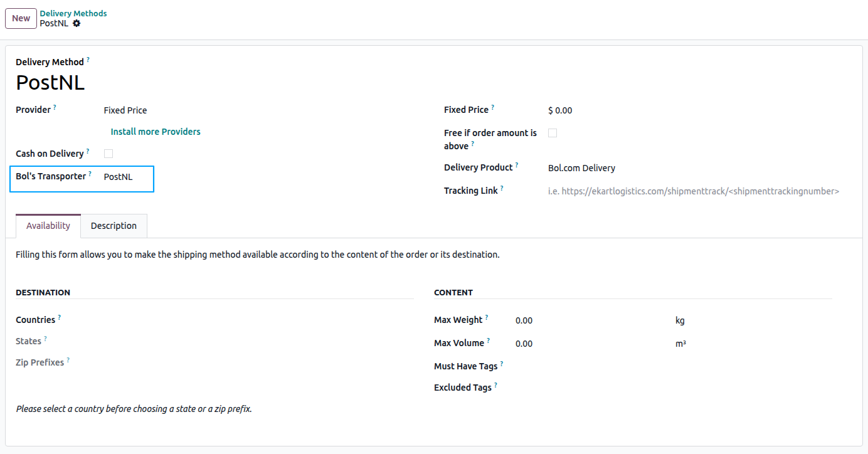
Task: Switch to the Availability tab
Action: click(48, 226)
